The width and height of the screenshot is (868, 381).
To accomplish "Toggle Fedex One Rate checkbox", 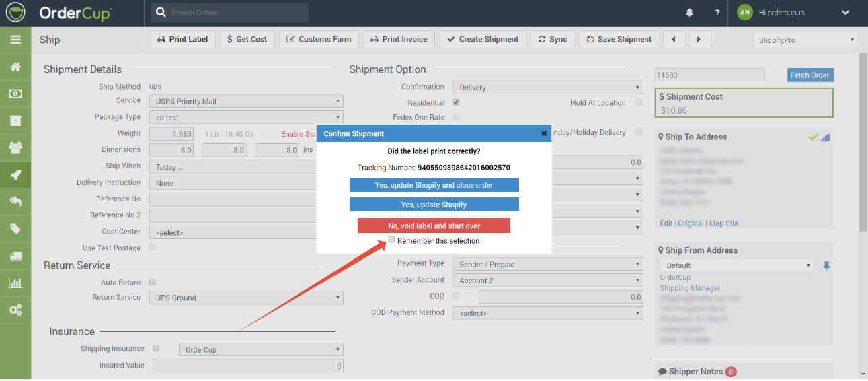I will tap(457, 117).
